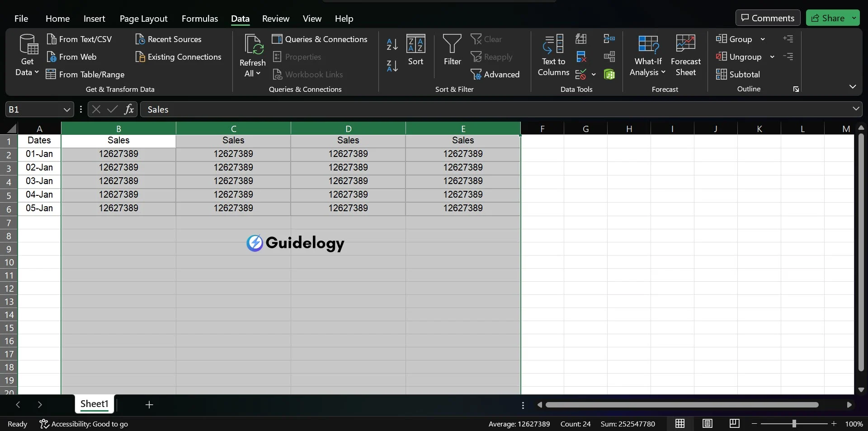The image size is (868, 431).
Task: Select all cells with corner triangle
Action: [x=11, y=128]
